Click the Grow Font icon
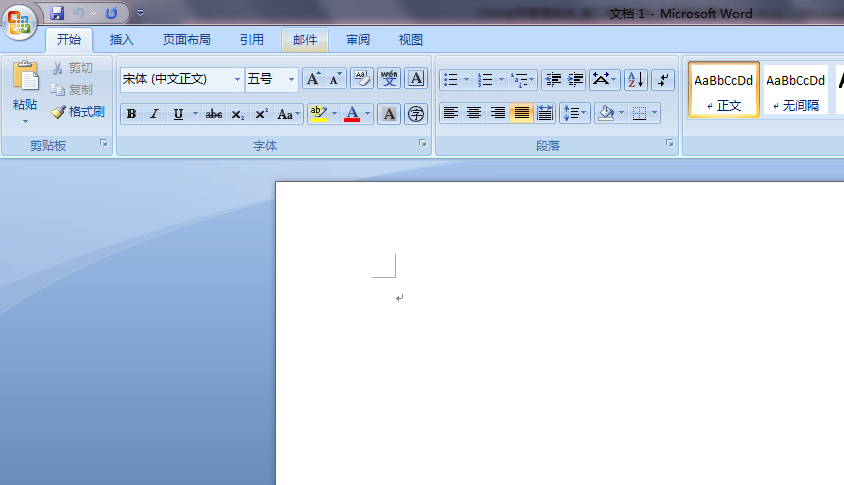 tap(314, 79)
